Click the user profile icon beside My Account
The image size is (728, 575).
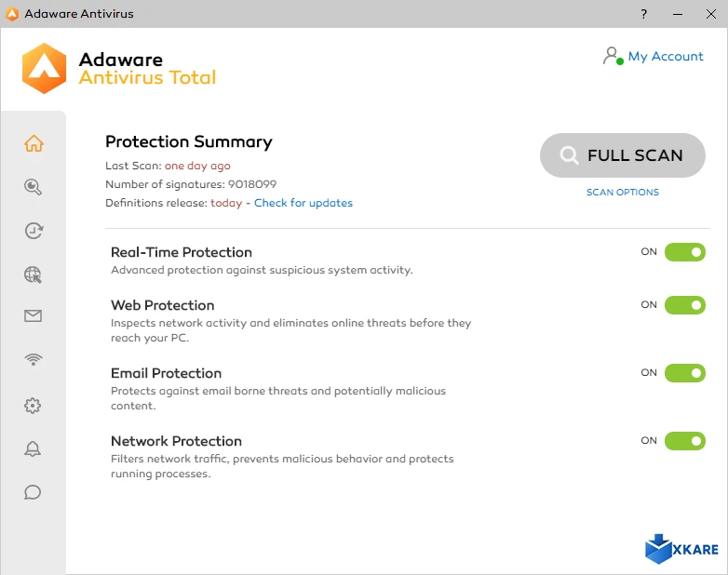point(613,56)
